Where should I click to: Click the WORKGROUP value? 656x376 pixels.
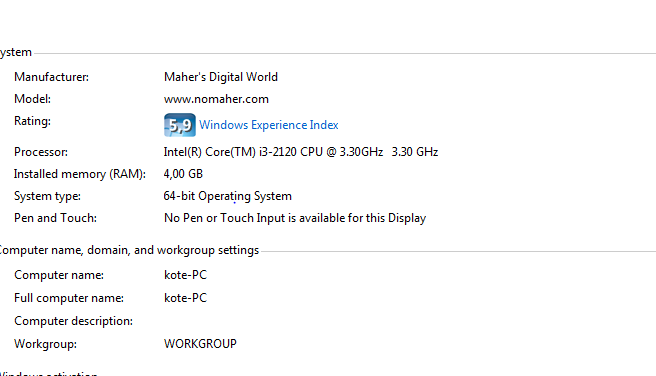coord(200,344)
